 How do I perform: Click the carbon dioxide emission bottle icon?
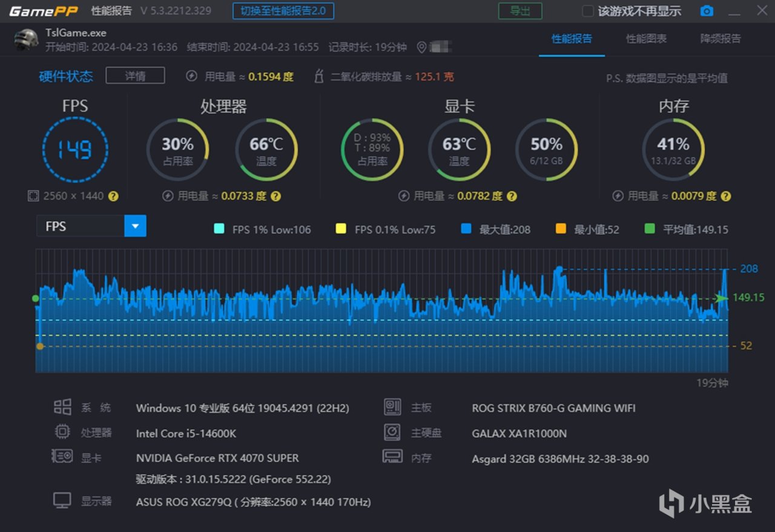318,76
